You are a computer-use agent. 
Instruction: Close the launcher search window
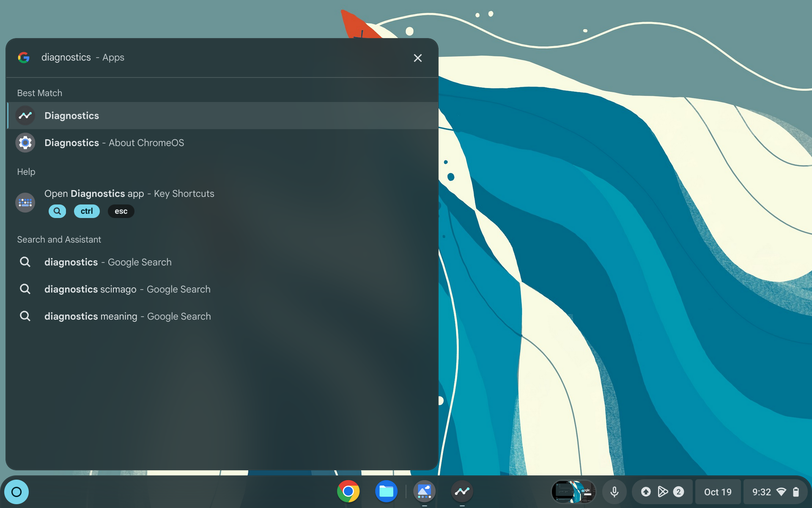pos(417,57)
